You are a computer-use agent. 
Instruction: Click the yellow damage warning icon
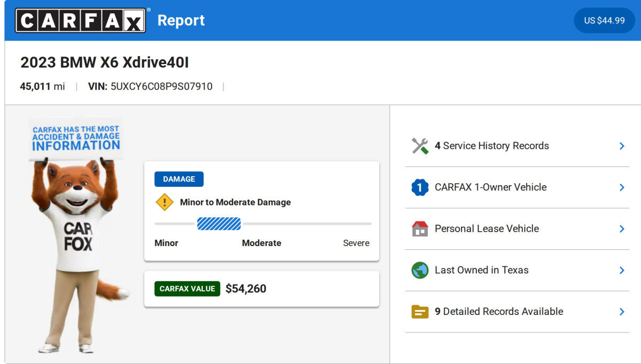(x=165, y=202)
